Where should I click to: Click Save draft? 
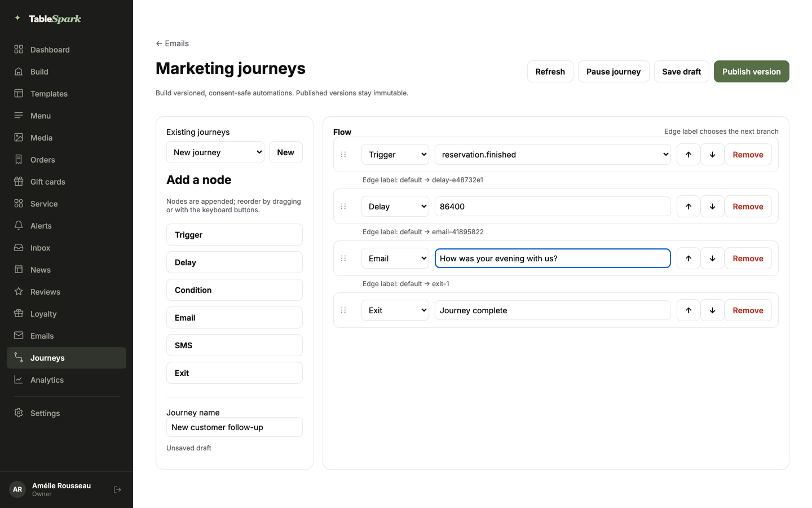point(682,72)
